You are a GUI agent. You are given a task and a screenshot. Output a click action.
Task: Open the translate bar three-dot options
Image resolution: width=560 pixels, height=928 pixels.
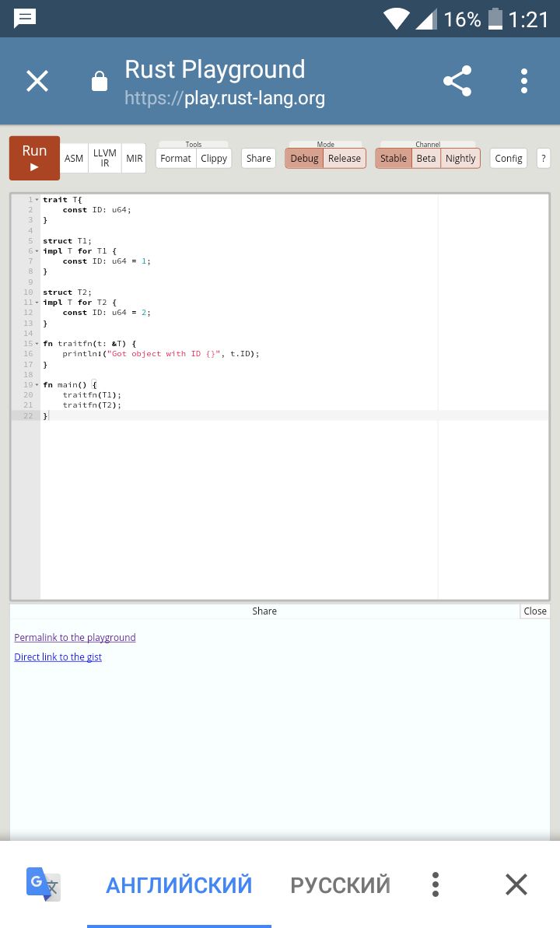pyautogui.click(x=435, y=884)
